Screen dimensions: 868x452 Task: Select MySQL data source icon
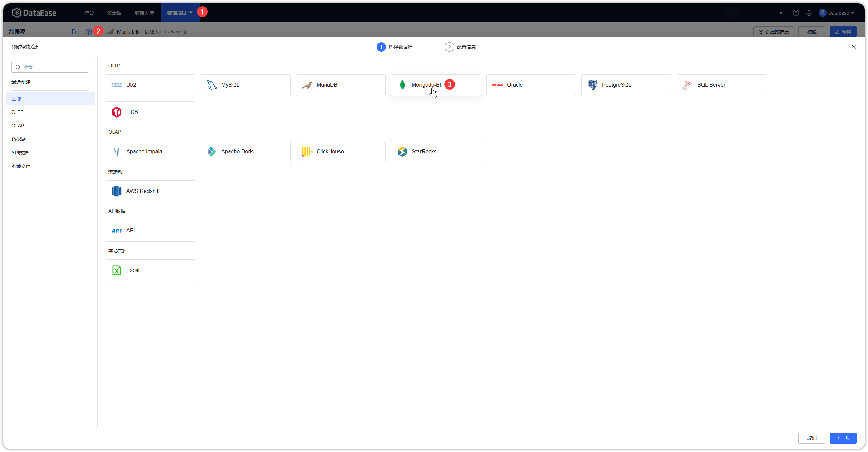pos(212,85)
